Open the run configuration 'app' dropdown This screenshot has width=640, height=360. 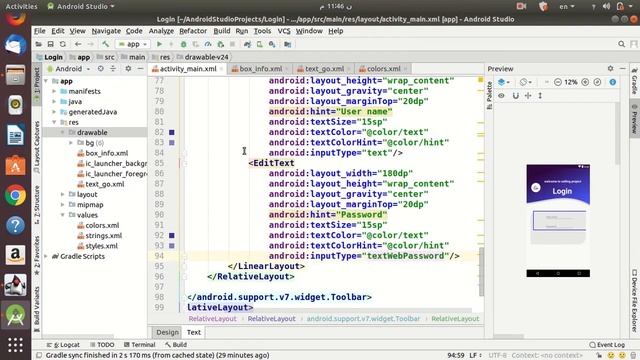(x=133, y=44)
